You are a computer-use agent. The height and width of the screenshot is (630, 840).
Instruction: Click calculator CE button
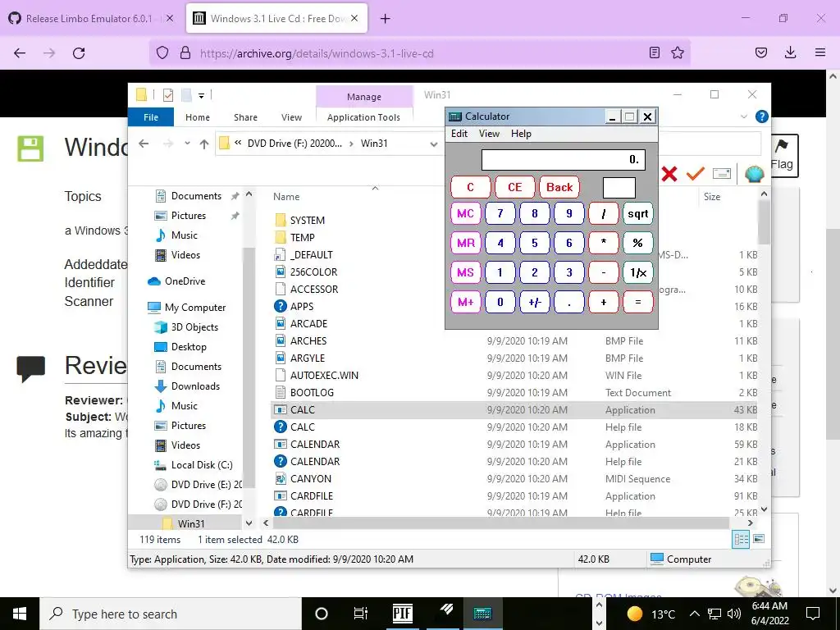point(515,187)
